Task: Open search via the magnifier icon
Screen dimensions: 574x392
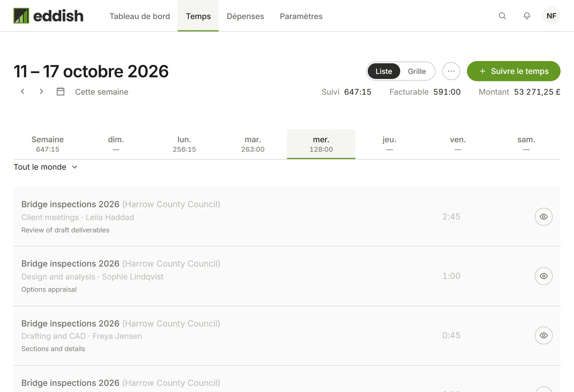Action: coord(502,16)
